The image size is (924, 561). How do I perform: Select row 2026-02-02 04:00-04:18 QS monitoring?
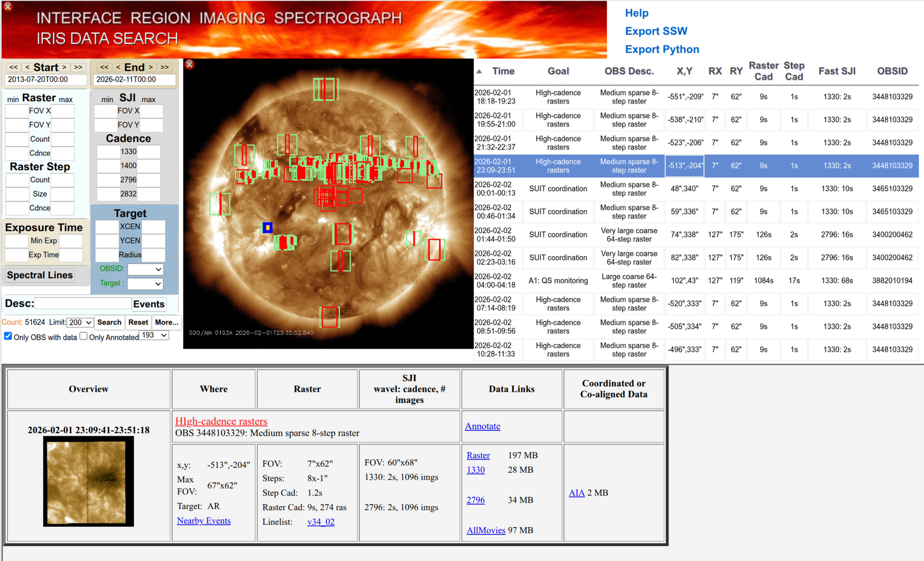696,281
